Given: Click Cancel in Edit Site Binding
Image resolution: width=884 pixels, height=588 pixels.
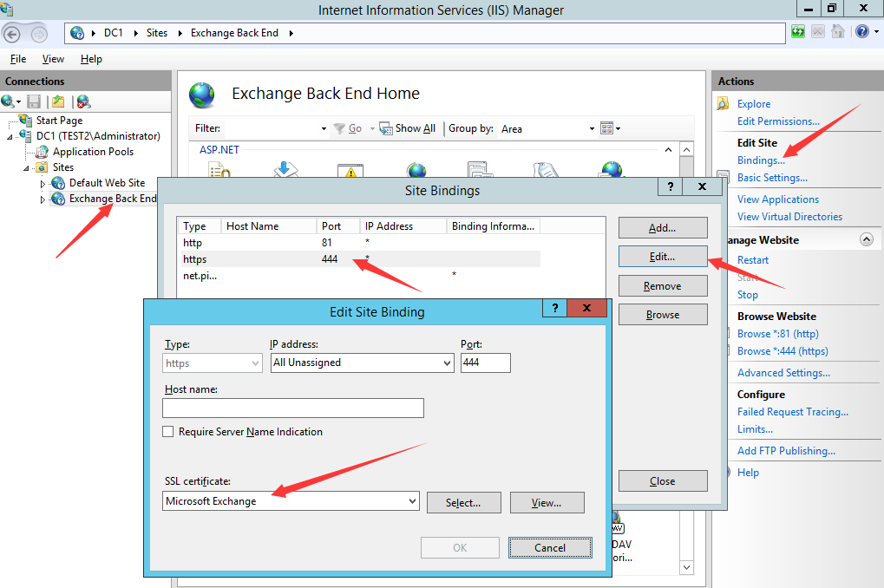Looking at the screenshot, I should pyautogui.click(x=550, y=547).
